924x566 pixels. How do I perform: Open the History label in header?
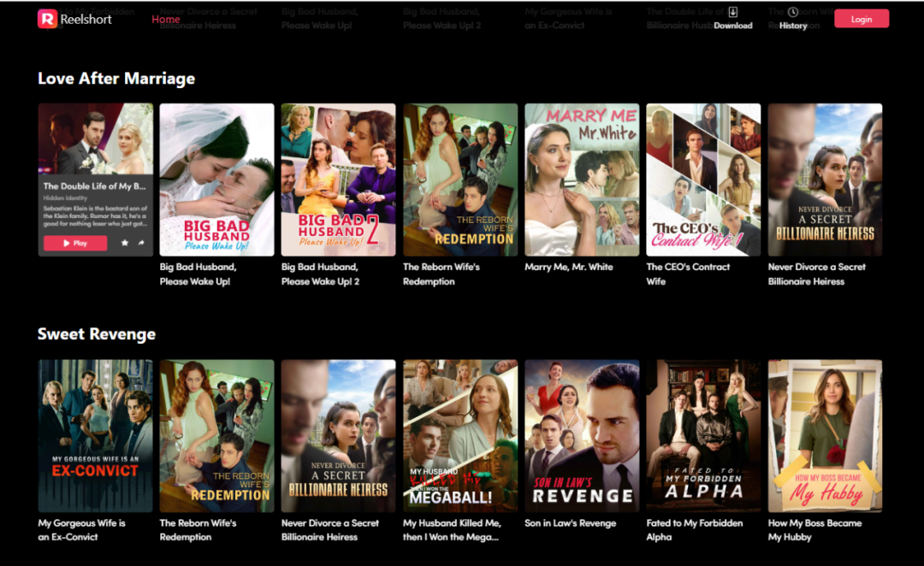pyautogui.click(x=793, y=26)
